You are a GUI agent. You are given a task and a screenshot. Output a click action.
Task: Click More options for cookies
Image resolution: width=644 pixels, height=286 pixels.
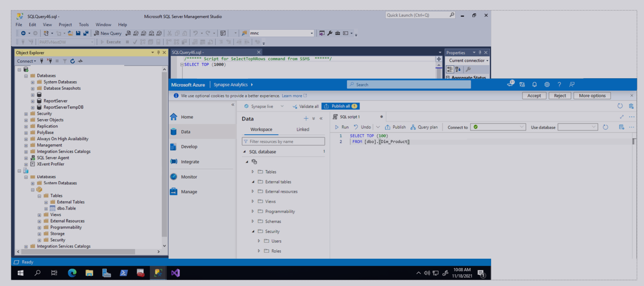(592, 96)
